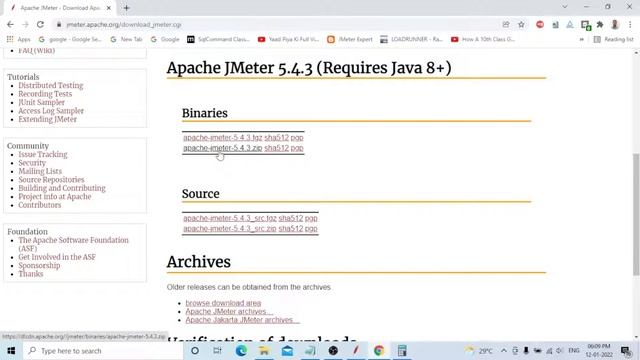Click the share page icon in address bar
The image size is (640, 360).
tap(506, 24)
